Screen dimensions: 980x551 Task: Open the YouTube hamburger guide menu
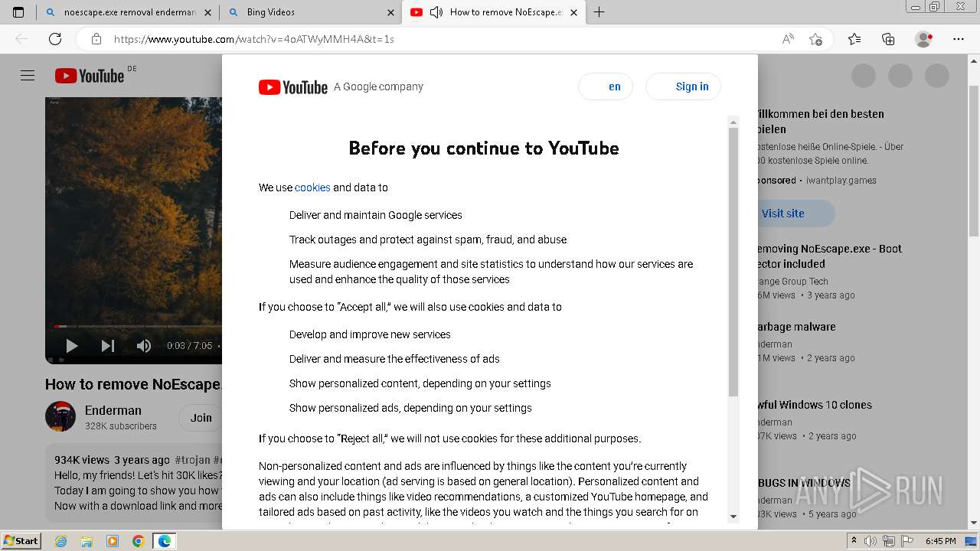click(28, 75)
